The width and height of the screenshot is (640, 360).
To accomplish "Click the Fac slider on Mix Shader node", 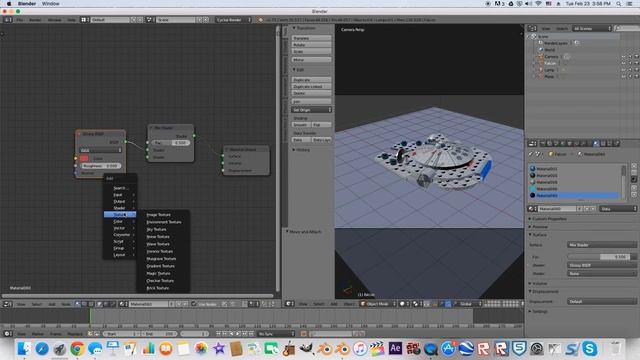I will tap(171, 143).
